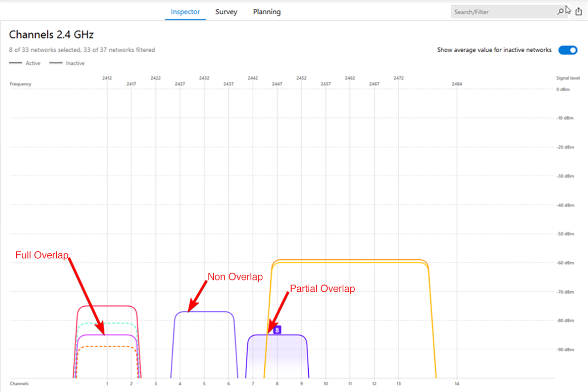
Task: Select the red network curve on channel 1
Action: pos(107,306)
